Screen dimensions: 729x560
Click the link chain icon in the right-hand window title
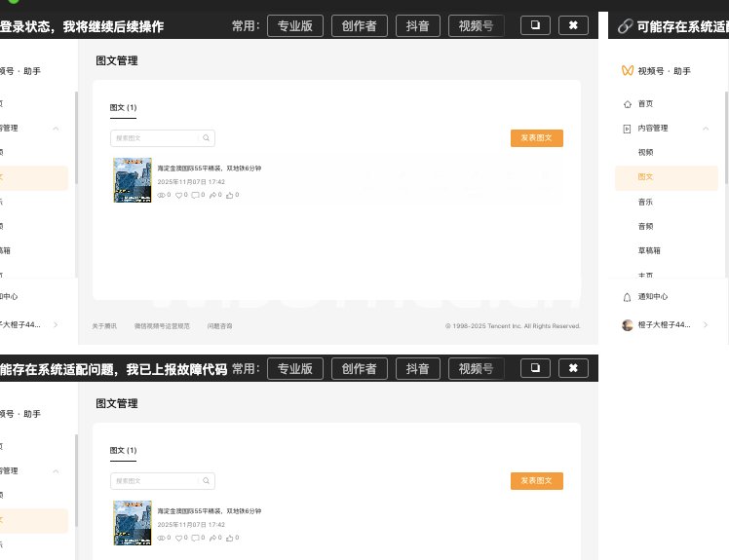[625, 26]
